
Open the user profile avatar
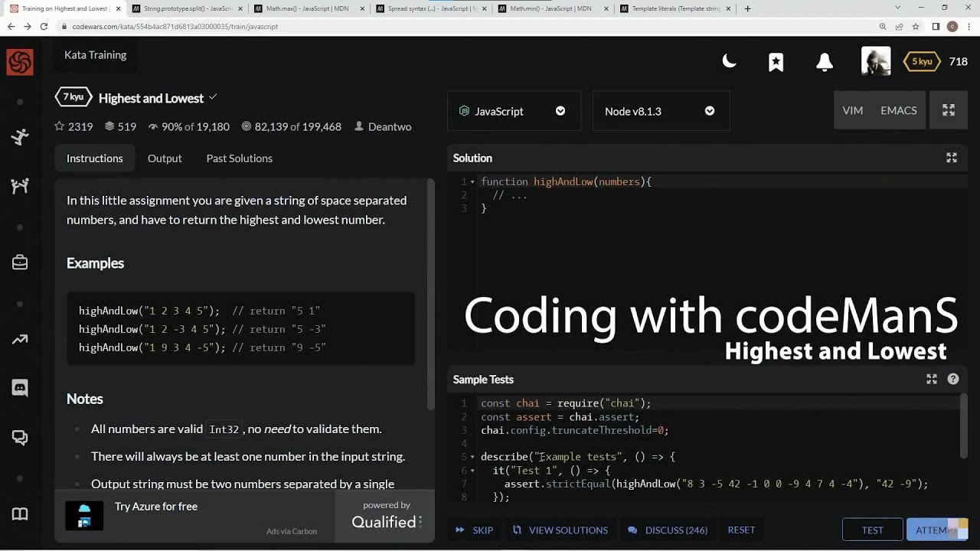point(876,61)
